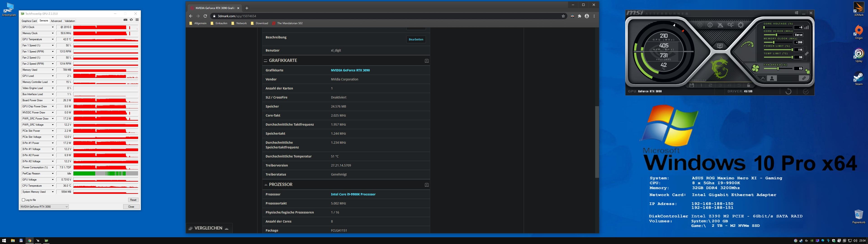Open Afterburner information panel icon
868x244 pixels.
point(710,25)
